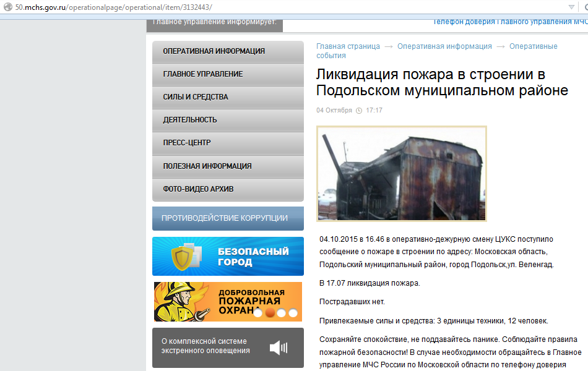This screenshot has height=371, width=588.
Task: Open Фото-видео архив in the sidebar
Action: (x=198, y=189)
